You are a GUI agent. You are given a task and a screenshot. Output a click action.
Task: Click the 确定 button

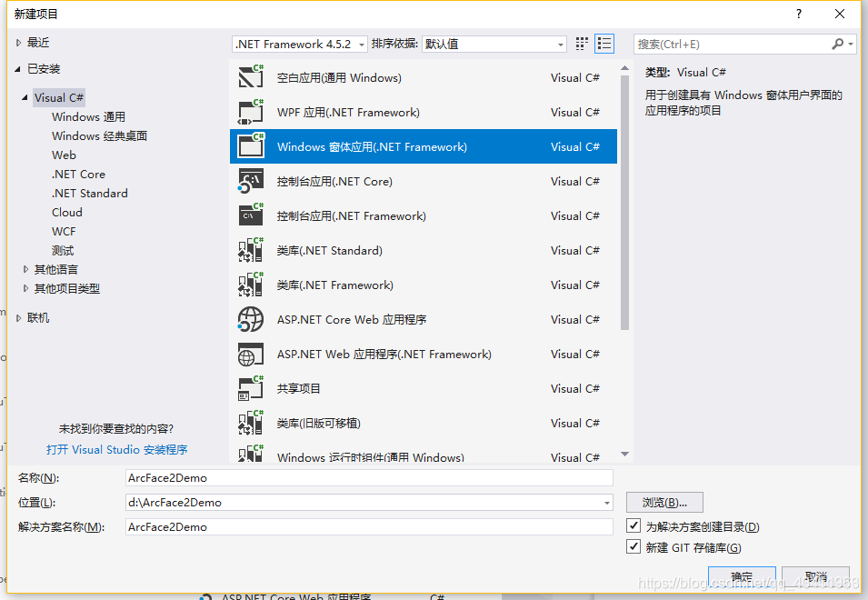tap(742, 576)
